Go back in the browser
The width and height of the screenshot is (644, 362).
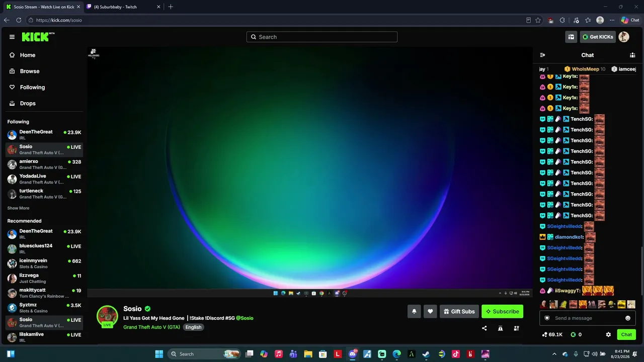(x=7, y=20)
